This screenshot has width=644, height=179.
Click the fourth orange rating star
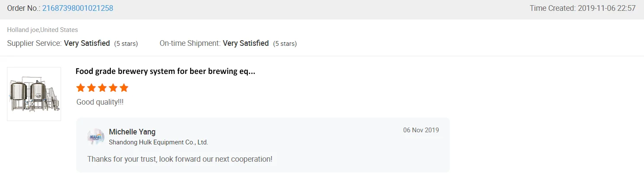(x=113, y=88)
